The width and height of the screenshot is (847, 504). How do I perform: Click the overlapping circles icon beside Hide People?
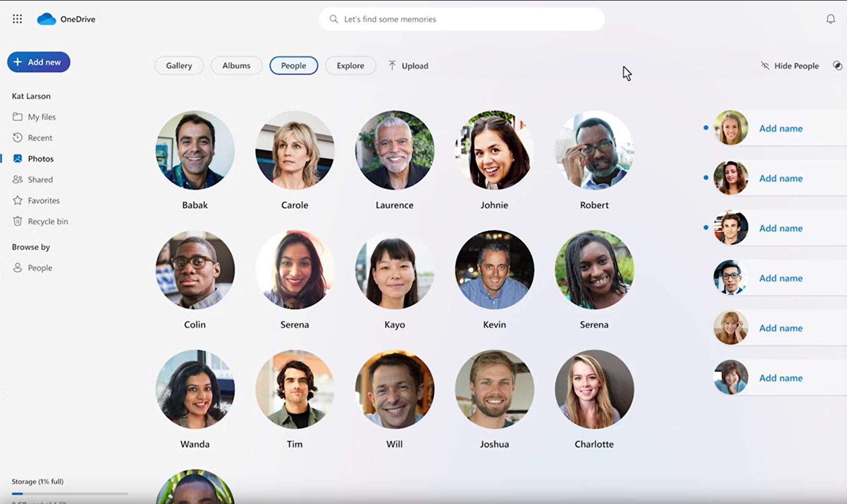838,65
